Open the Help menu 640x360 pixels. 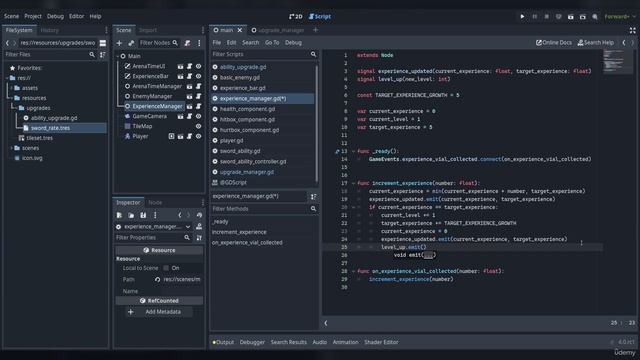[x=95, y=16]
